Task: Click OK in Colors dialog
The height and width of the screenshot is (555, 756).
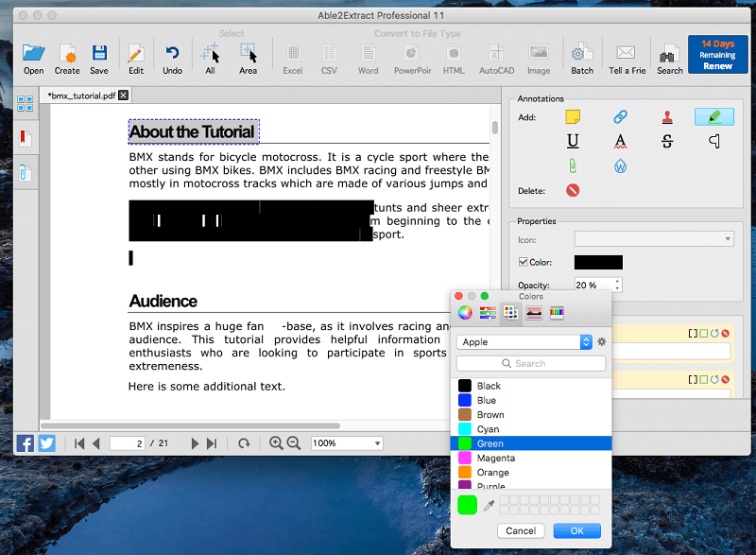Action: (x=577, y=531)
